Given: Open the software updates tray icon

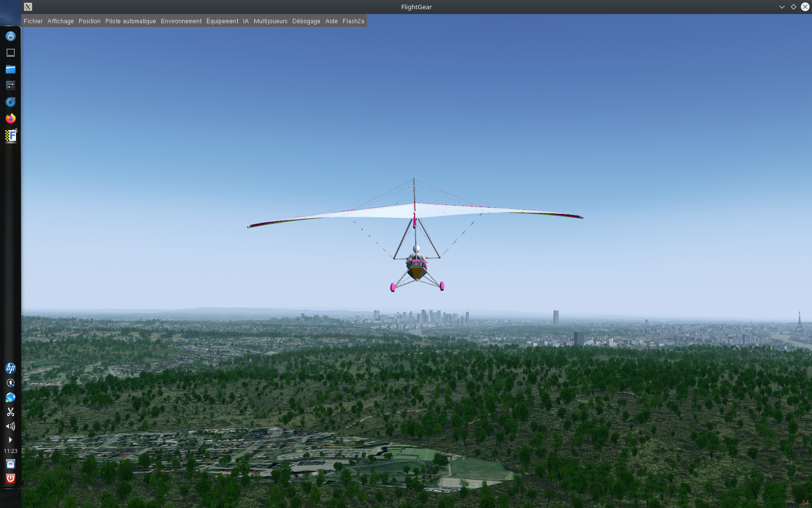Looking at the screenshot, I should point(11,383).
